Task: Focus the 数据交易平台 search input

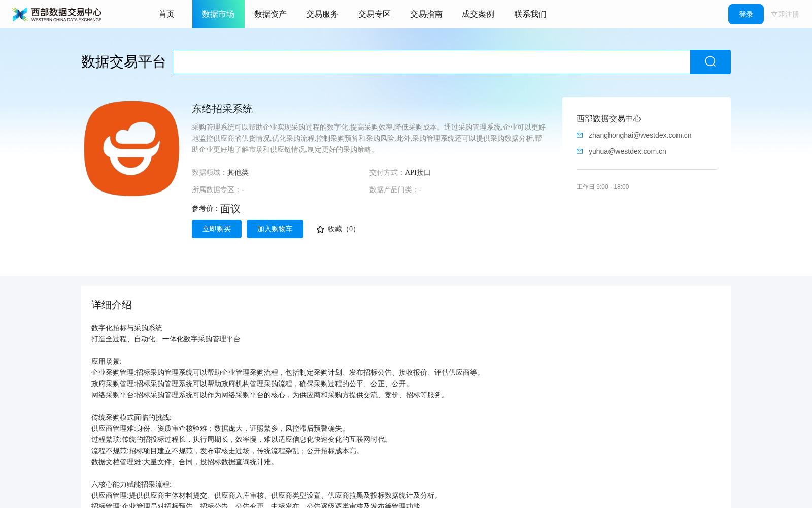Action: pos(431,62)
